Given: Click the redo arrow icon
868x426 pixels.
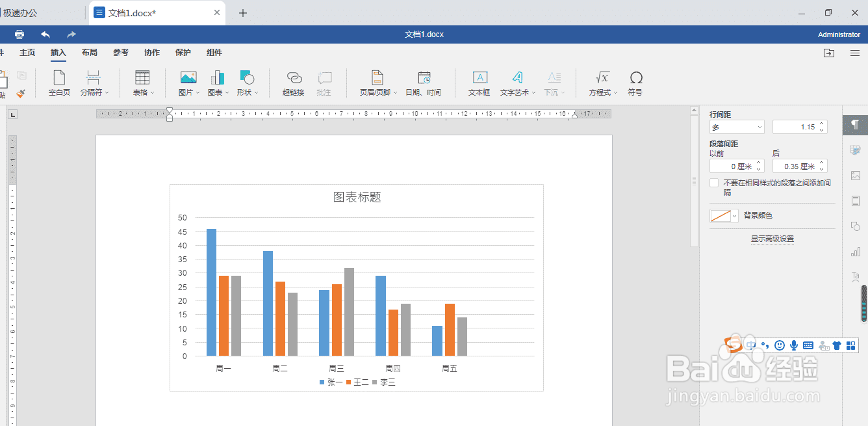Looking at the screenshot, I should click(x=71, y=34).
